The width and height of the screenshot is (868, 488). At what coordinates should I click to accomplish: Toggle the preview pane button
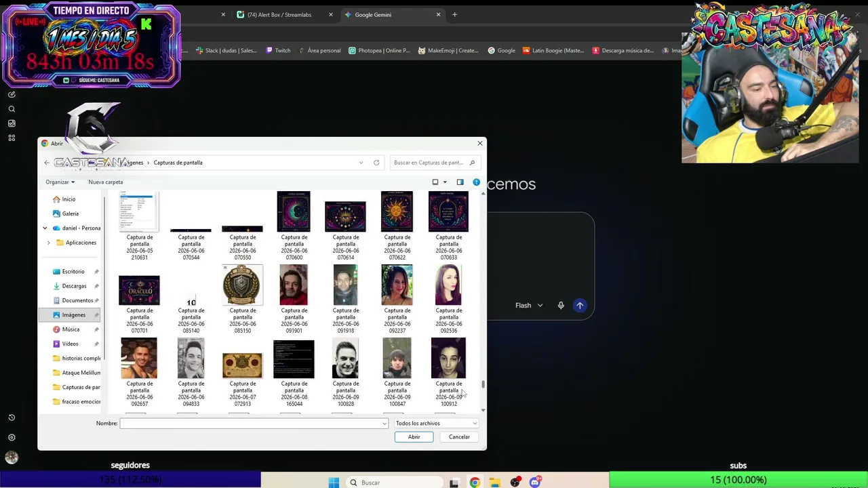pos(460,182)
